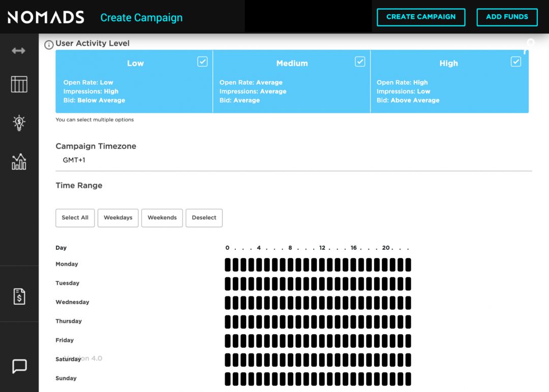Click the Weekdays time range preset
Viewport: 549px width, 392px height.
pos(117,218)
